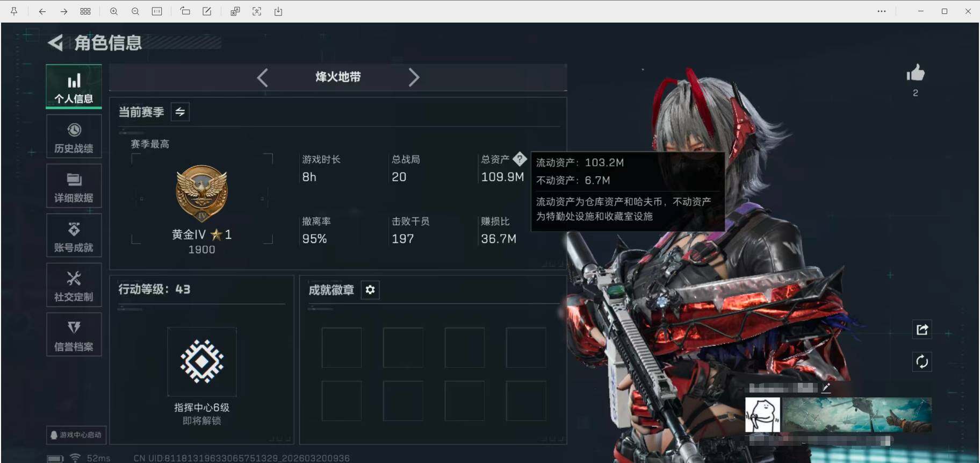
Task: Open the thumbnail grid view
Action: tap(85, 11)
